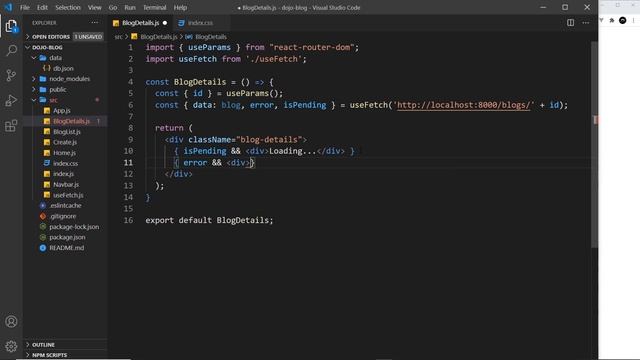Place cursor on export default BlogDetails line
The height and width of the screenshot is (360, 640).
pos(209,220)
